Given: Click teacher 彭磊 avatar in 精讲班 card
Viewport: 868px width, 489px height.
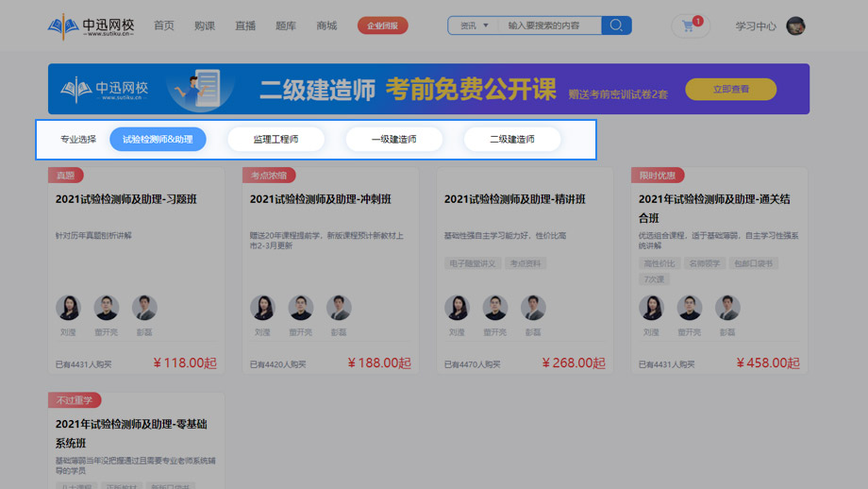Looking at the screenshot, I should coord(533,308).
